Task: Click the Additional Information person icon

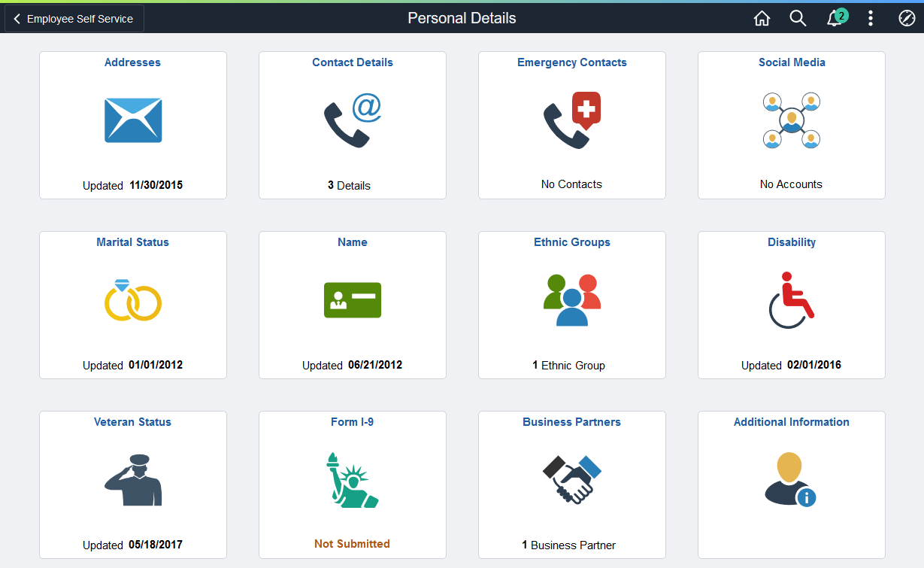Action: pyautogui.click(x=792, y=480)
